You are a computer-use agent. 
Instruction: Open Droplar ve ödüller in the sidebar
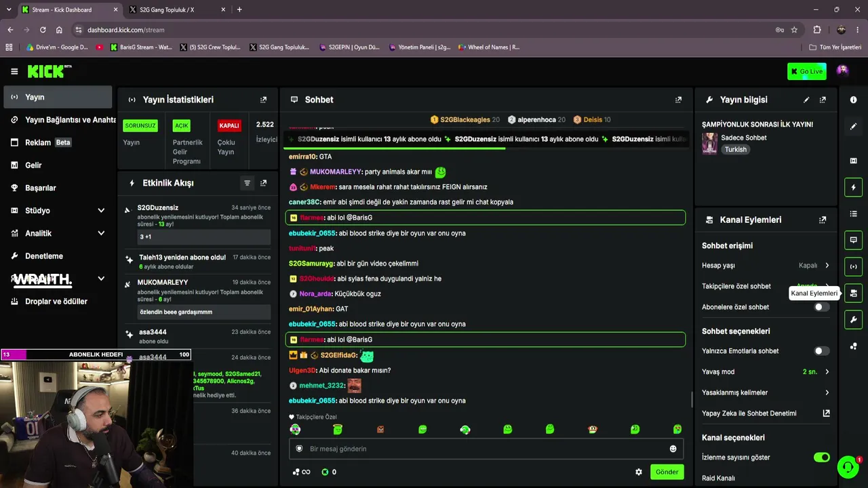point(58,302)
